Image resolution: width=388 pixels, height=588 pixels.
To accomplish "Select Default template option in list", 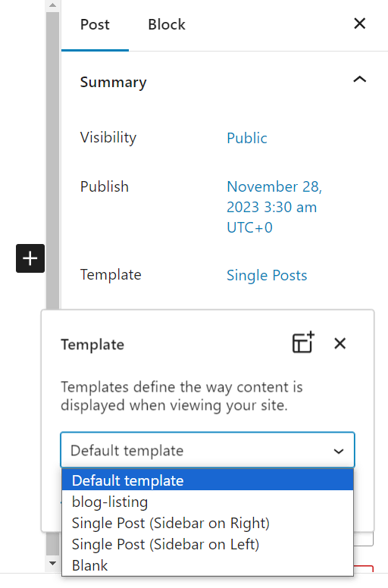I will [208, 480].
